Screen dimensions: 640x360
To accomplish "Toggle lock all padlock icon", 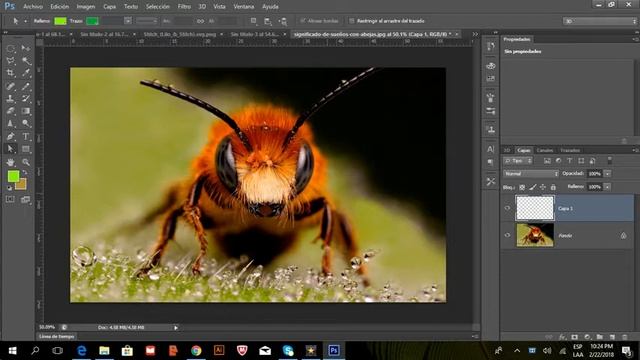I will (x=553, y=187).
